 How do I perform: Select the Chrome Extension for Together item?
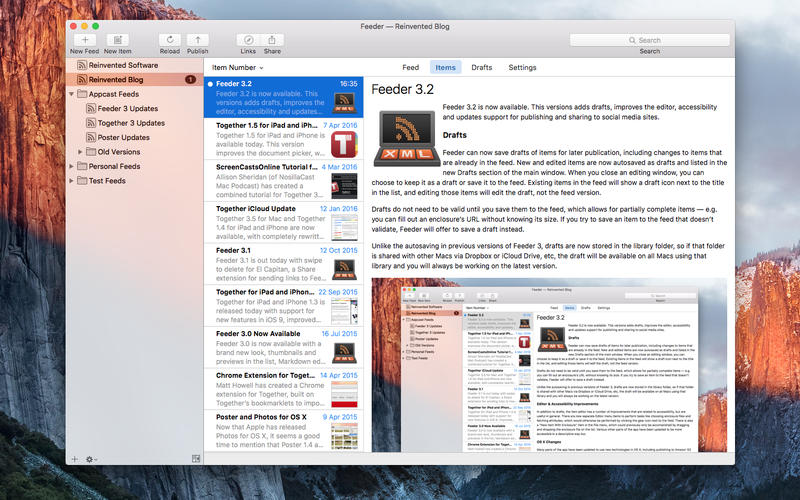283,389
